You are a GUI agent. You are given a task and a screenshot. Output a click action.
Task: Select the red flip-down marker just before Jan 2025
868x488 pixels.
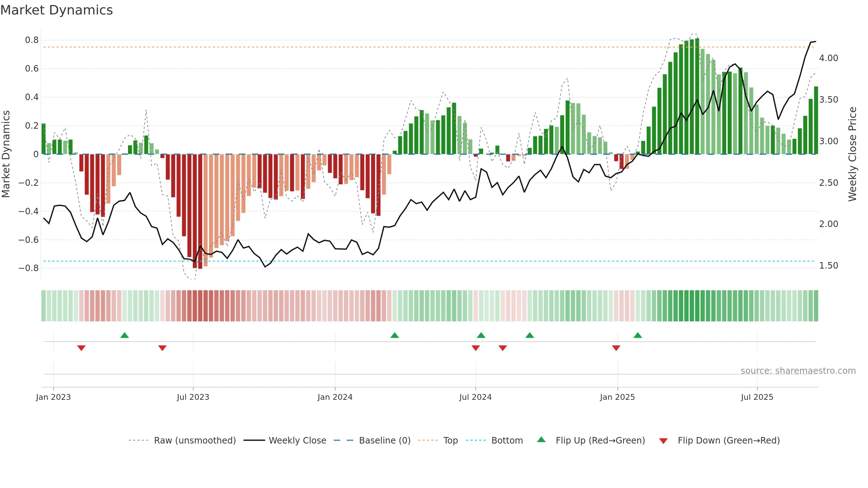coord(616,348)
